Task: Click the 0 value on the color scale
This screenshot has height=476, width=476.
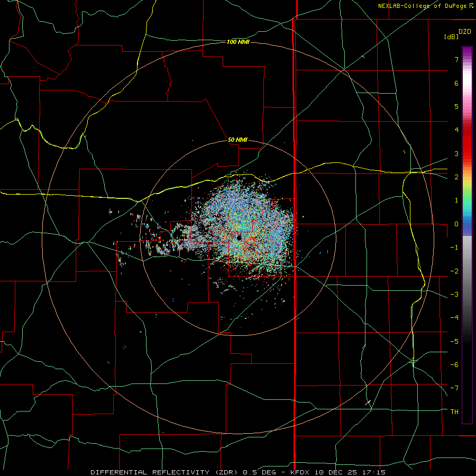Action: (456, 224)
